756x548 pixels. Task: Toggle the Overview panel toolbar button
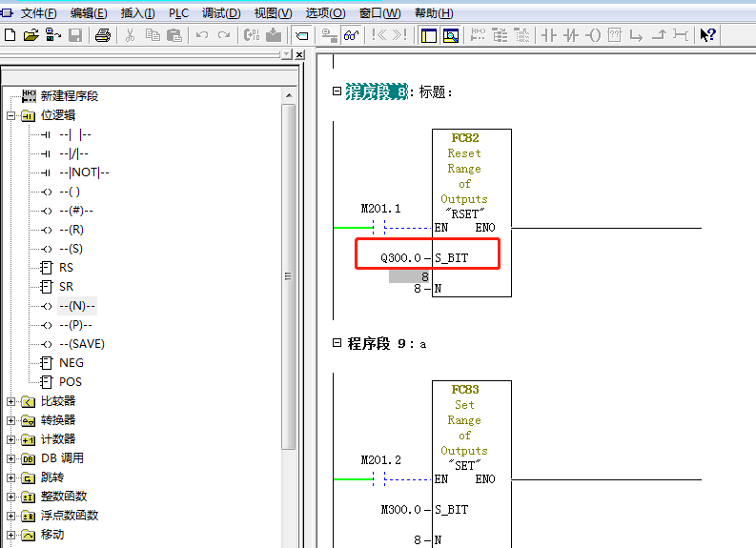click(428, 35)
